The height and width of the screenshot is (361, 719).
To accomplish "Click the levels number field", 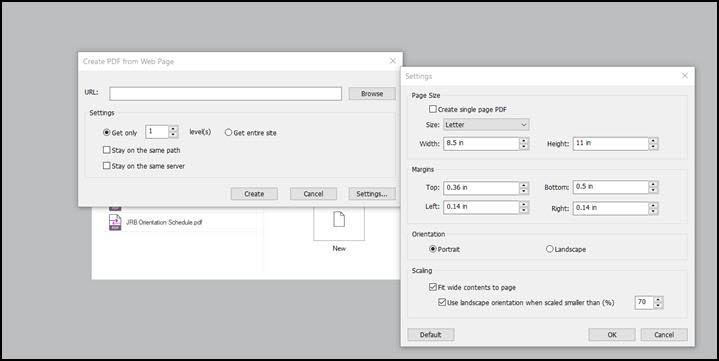I will 157,132.
